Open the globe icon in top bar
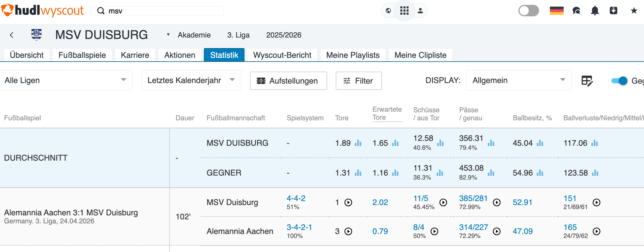Viewport: 644px width, 252px height. pyautogui.click(x=388, y=11)
